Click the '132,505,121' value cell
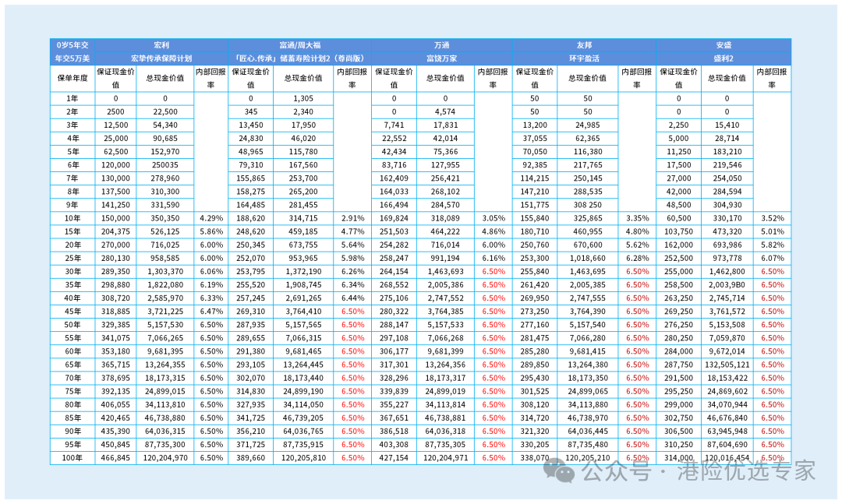 pyautogui.click(x=727, y=365)
